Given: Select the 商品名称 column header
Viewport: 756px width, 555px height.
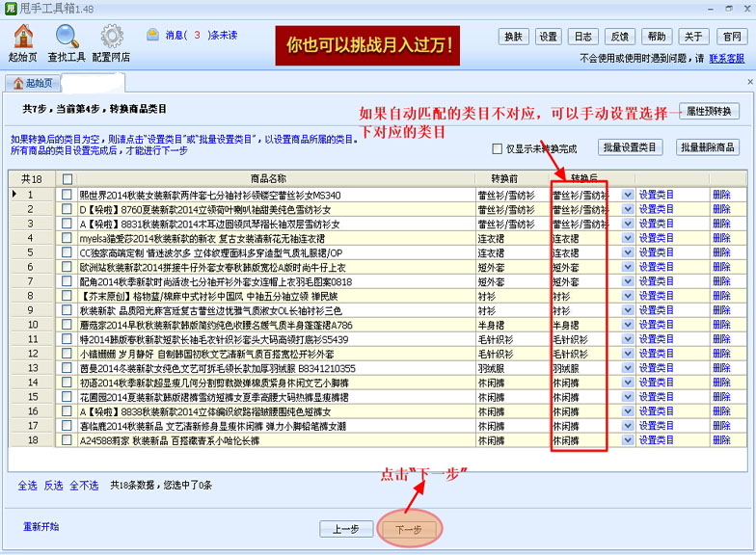Looking at the screenshot, I should pyautogui.click(x=268, y=179).
